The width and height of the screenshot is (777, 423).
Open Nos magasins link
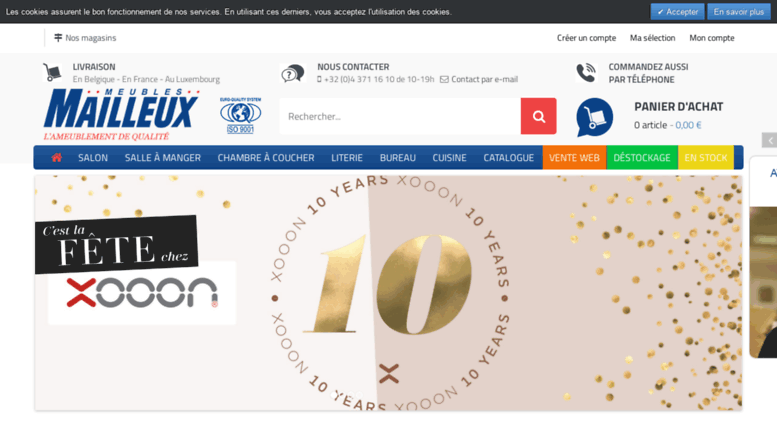coord(91,38)
